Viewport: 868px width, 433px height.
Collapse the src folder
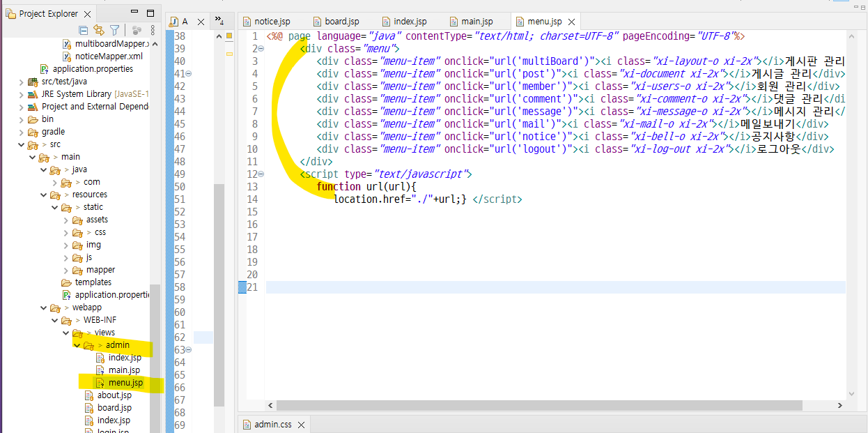pyautogui.click(x=21, y=144)
